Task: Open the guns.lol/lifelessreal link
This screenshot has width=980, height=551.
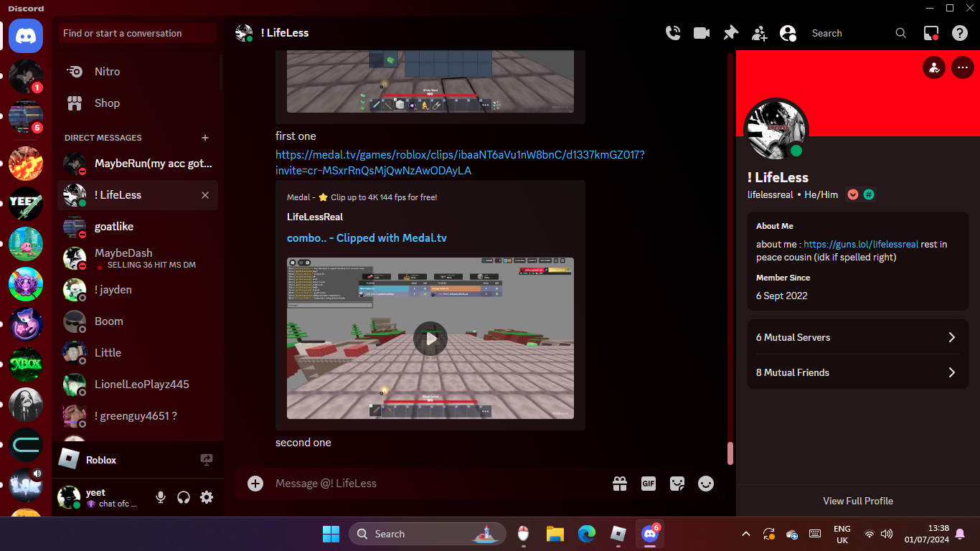Action: coord(861,245)
